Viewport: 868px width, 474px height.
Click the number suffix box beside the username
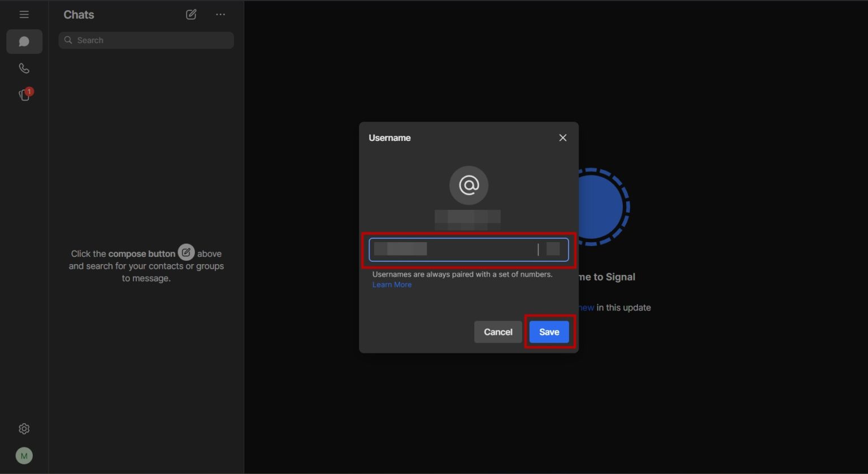pyautogui.click(x=554, y=249)
